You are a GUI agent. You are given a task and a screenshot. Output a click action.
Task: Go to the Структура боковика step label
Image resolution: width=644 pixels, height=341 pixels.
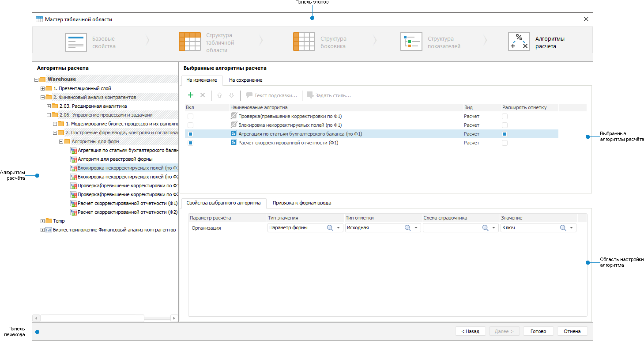point(334,42)
